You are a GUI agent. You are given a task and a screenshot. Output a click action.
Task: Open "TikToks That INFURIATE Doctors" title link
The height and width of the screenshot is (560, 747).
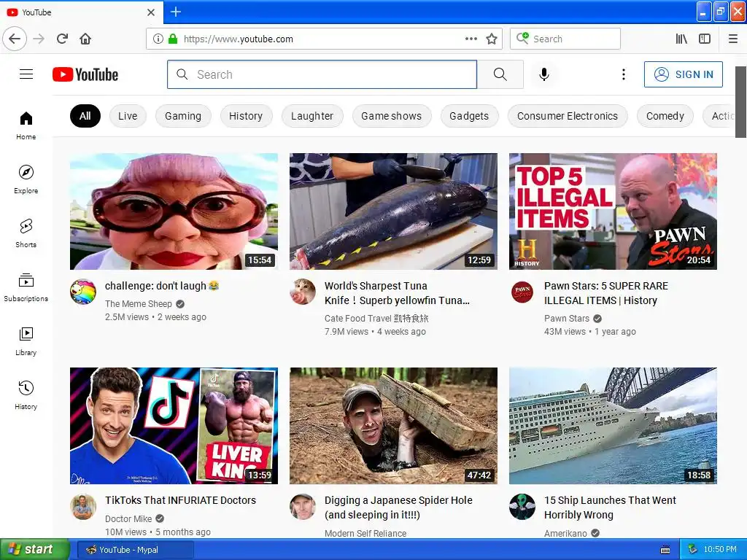click(181, 500)
